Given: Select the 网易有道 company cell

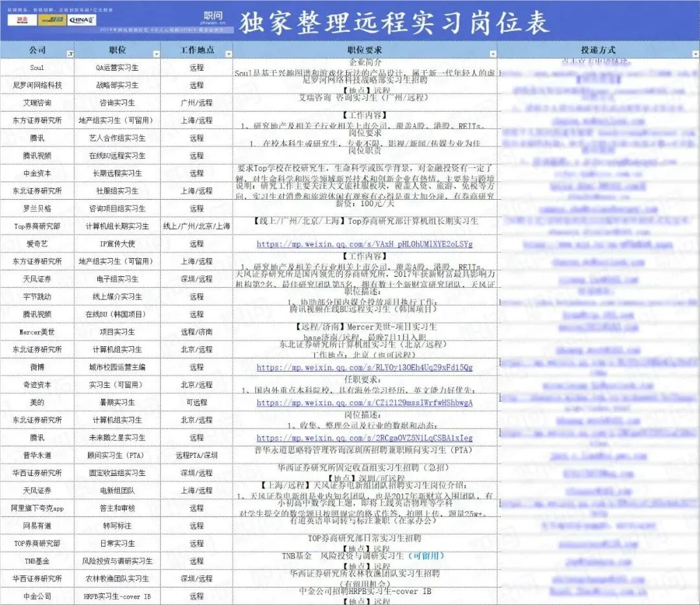Looking at the screenshot, I should point(37,526).
